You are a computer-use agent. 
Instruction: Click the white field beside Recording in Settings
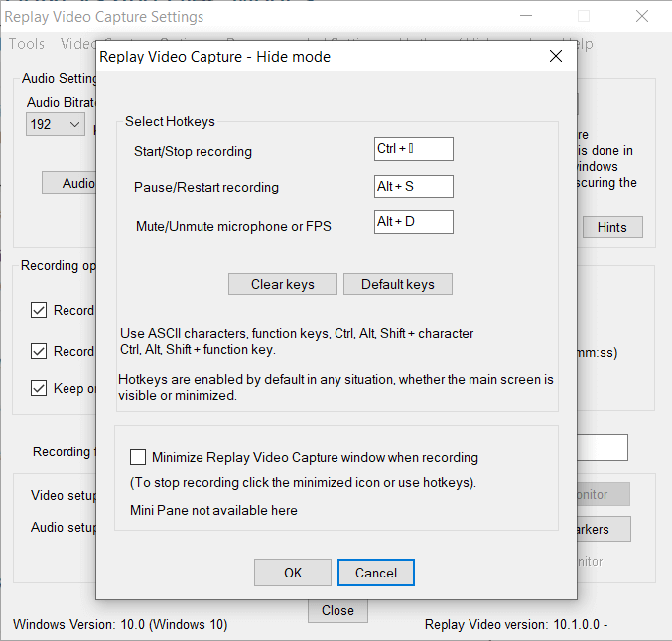point(603,448)
